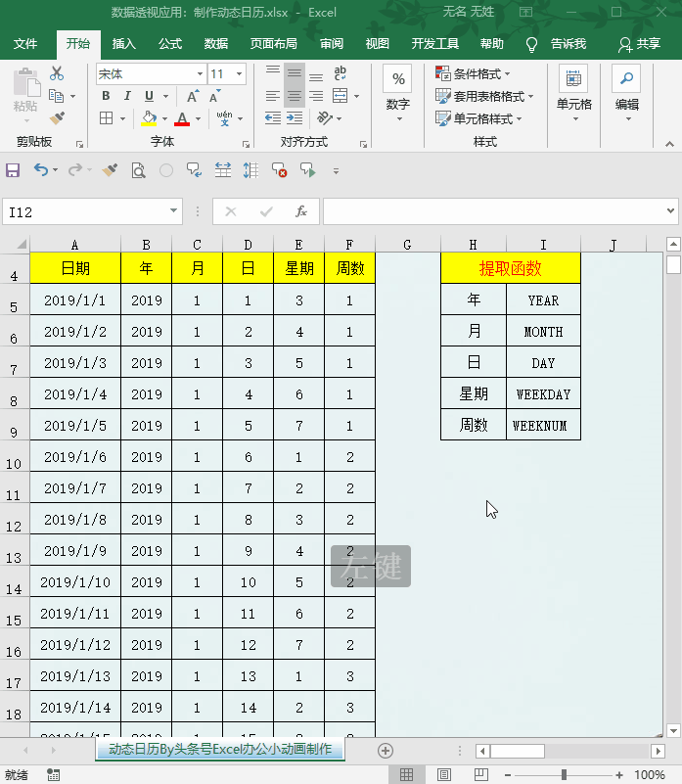Viewport: 682px width, 784px height.
Task: Click the merge and center icon
Action: point(340,96)
